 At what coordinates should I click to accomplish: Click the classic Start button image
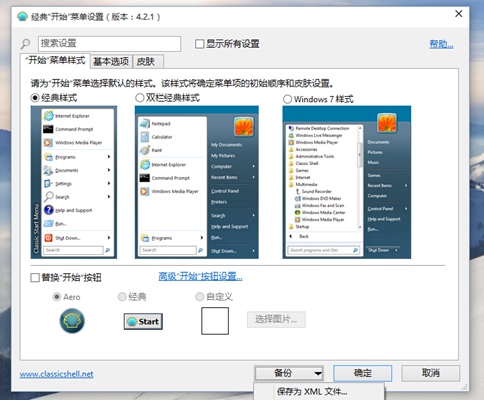click(x=143, y=321)
